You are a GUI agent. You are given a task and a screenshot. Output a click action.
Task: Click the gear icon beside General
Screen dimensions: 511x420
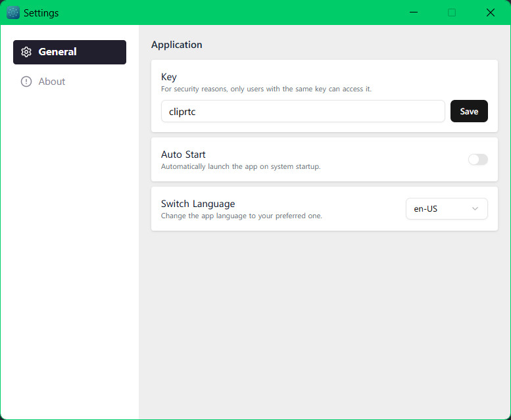[x=26, y=52]
